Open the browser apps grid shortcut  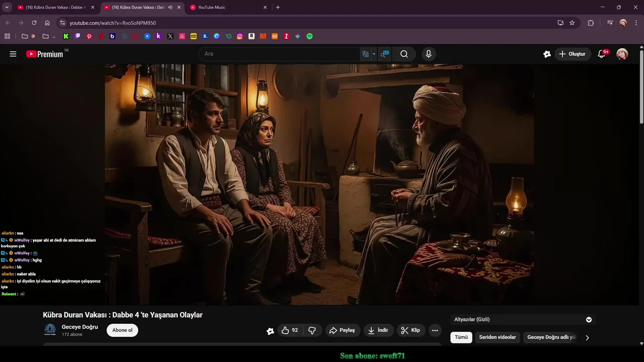[7, 36]
